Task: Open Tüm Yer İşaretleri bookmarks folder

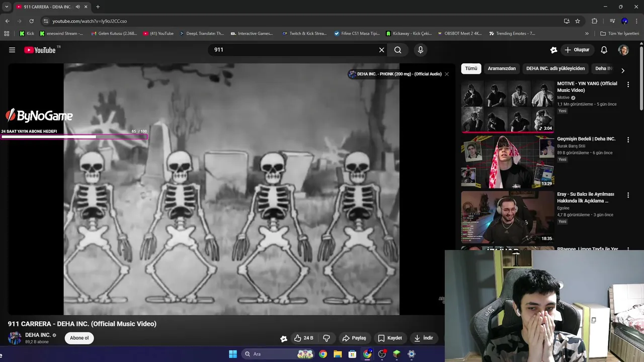Action: 620,34
